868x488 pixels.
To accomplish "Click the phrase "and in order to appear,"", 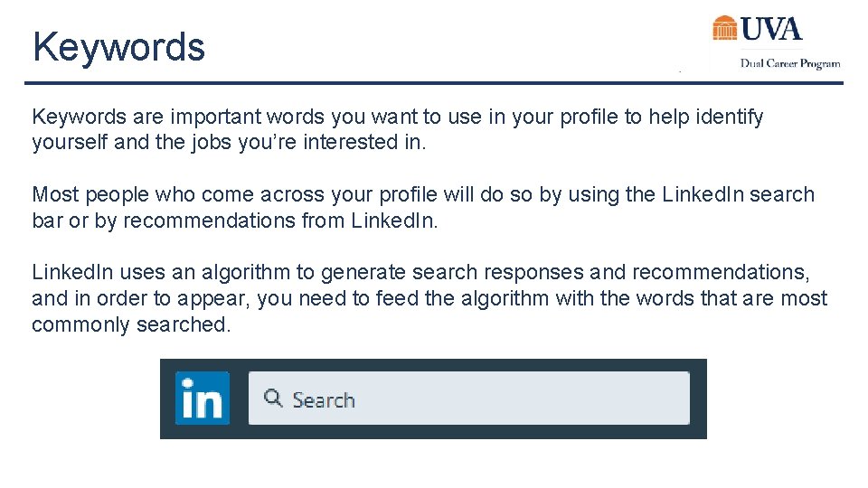I will 141,299.
